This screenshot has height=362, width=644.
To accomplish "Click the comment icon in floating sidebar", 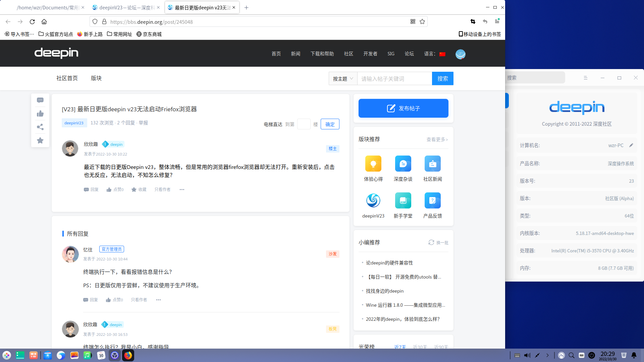I will [x=40, y=100].
